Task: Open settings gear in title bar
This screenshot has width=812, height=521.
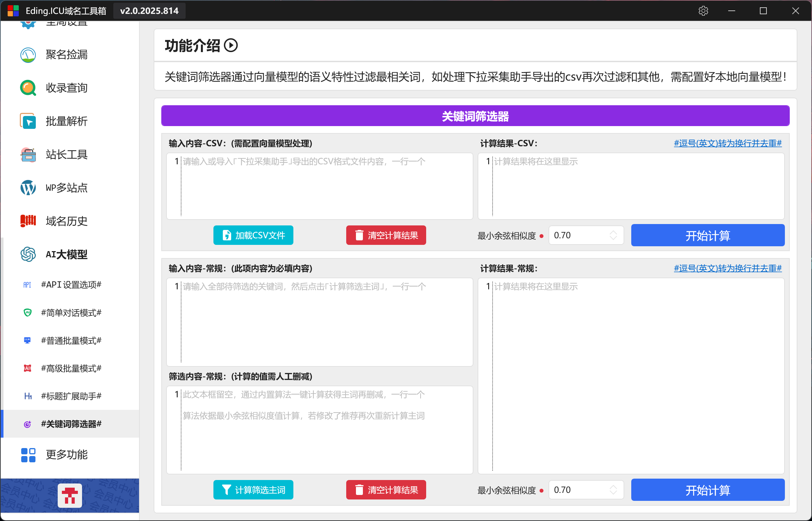Action: point(703,11)
